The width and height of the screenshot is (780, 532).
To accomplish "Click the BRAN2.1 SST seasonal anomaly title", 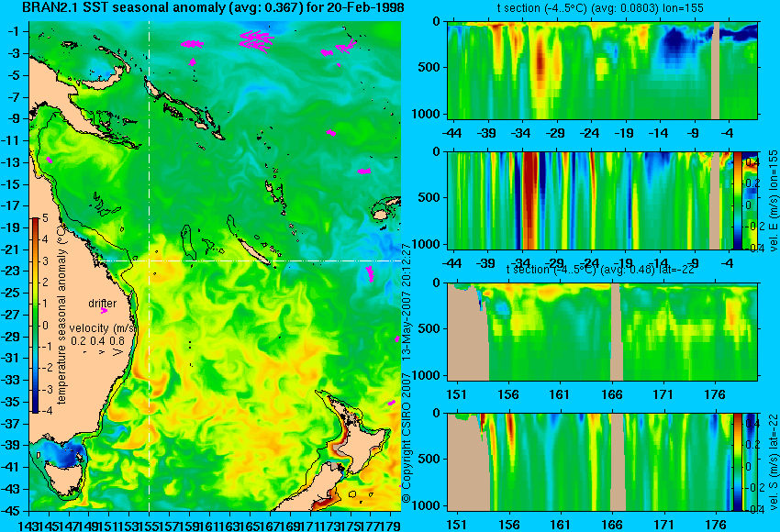I will tap(214, 8).
